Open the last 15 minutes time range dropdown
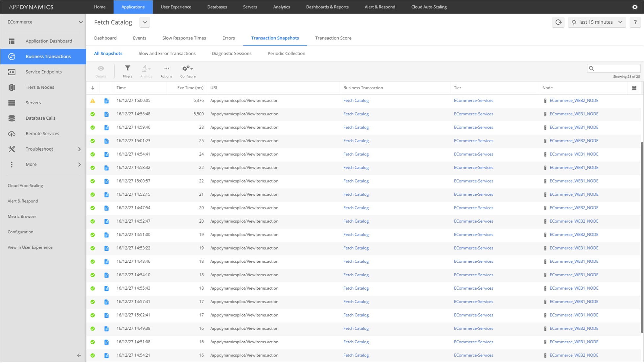The width and height of the screenshot is (644, 363). click(x=597, y=22)
